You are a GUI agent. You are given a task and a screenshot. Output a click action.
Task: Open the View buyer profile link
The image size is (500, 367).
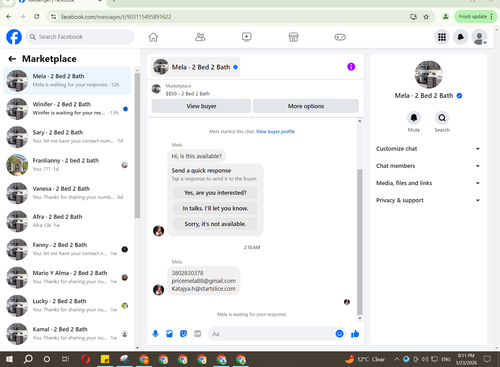pos(275,131)
